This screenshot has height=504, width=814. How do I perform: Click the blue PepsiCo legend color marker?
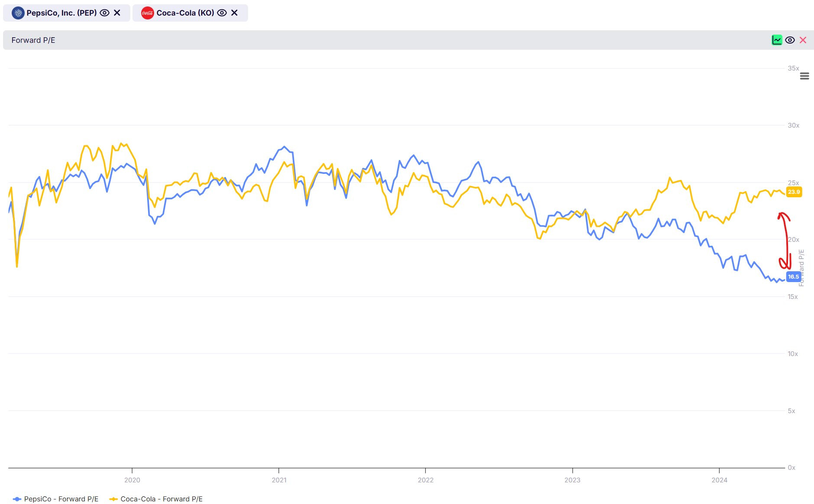17,499
